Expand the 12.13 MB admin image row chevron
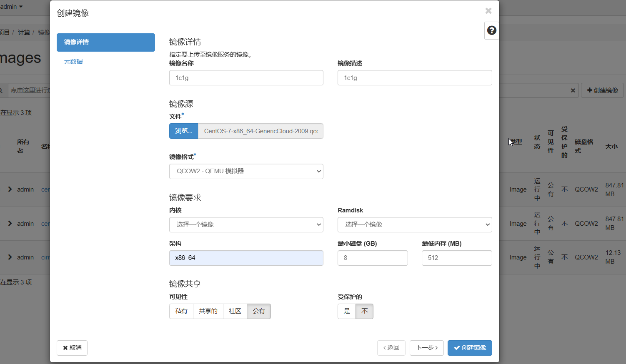The width and height of the screenshot is (626, 364). [10, 257]
